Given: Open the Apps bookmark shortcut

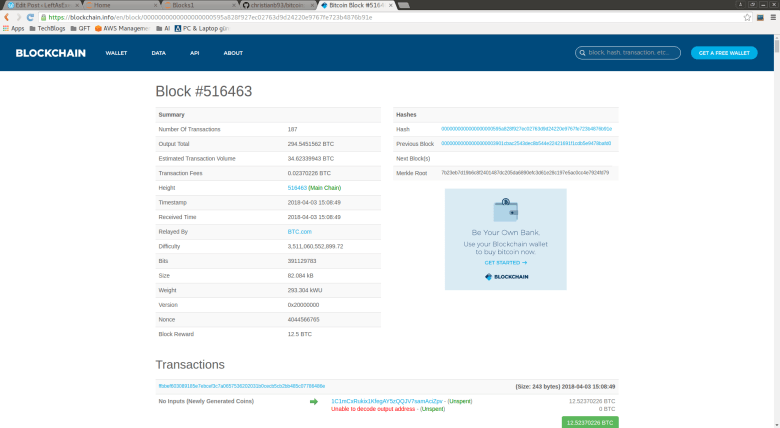Looking at the screenshot, I should [13, 28].
